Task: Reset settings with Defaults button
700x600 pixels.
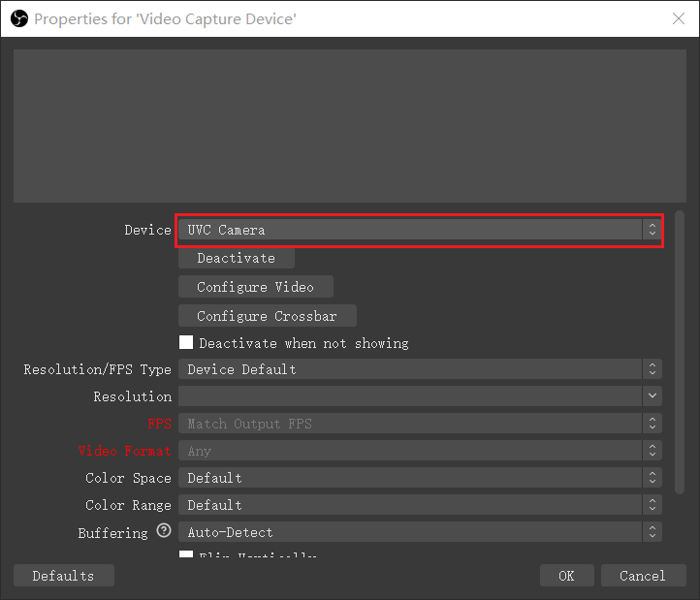Action: pyautogui.click(x=63, y=576)
